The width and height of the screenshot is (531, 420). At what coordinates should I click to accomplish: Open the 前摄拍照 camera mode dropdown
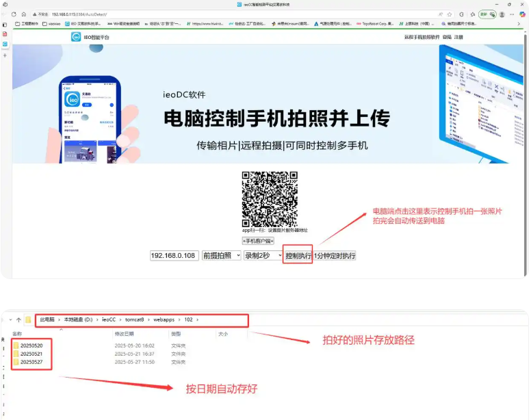point(221,256)
